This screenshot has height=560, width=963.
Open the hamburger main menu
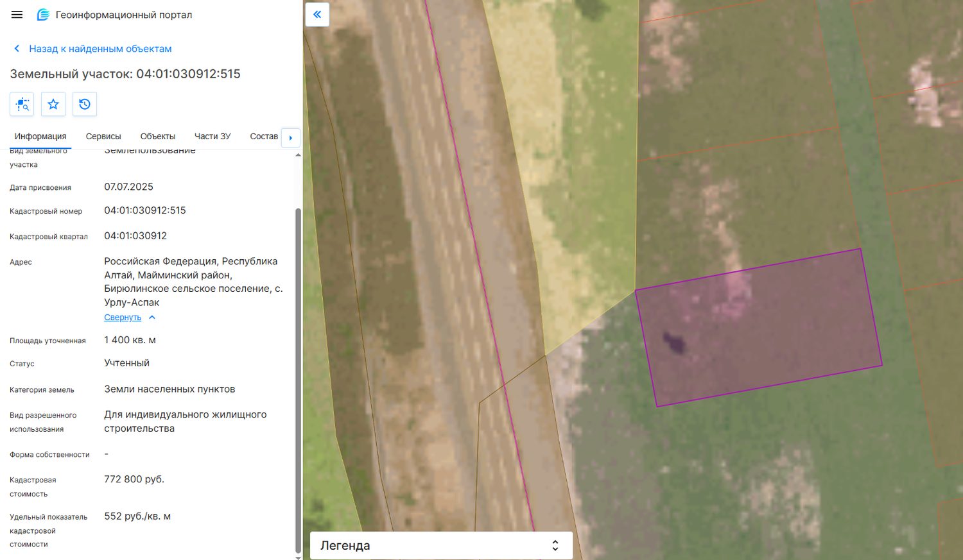[17, 15]
